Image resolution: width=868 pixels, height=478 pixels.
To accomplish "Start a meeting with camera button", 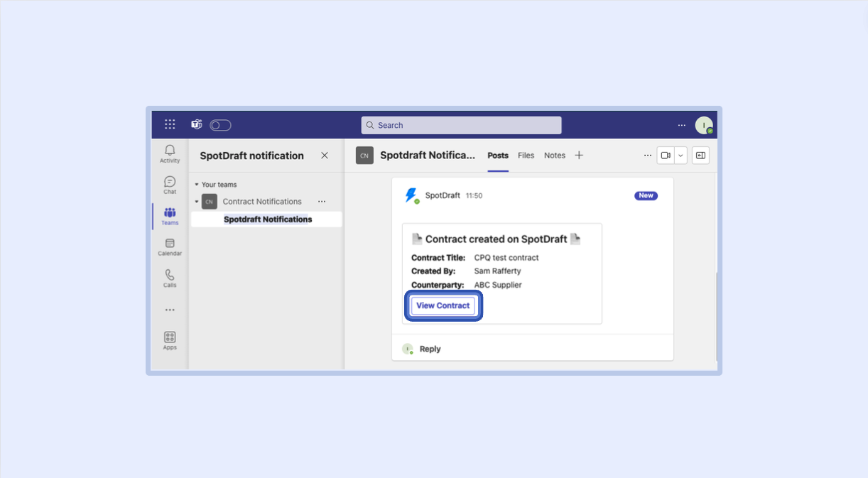I will [x=666, y=156].
